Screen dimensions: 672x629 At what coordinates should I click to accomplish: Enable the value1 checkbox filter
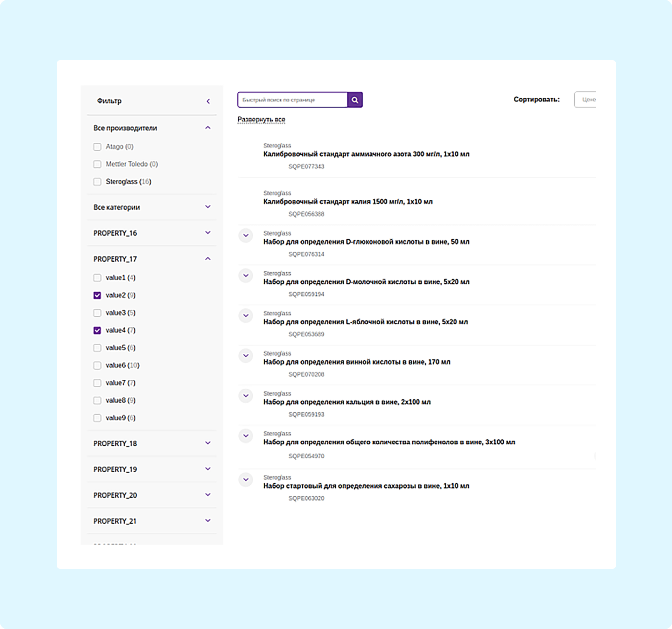point(96,277)
